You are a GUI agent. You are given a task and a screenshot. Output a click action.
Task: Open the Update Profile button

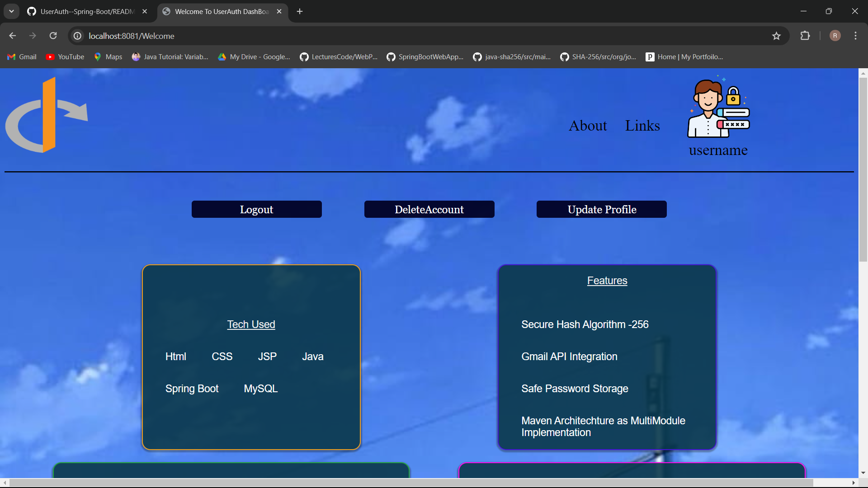601,209
